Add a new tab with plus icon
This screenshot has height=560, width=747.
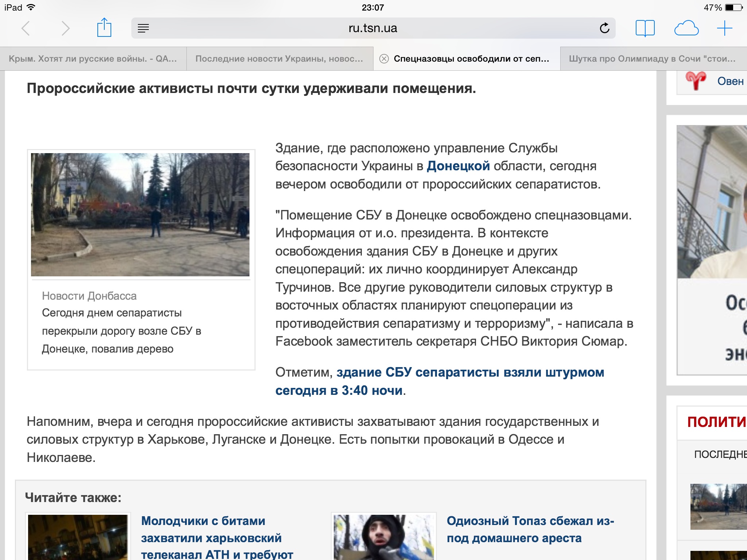724,28
